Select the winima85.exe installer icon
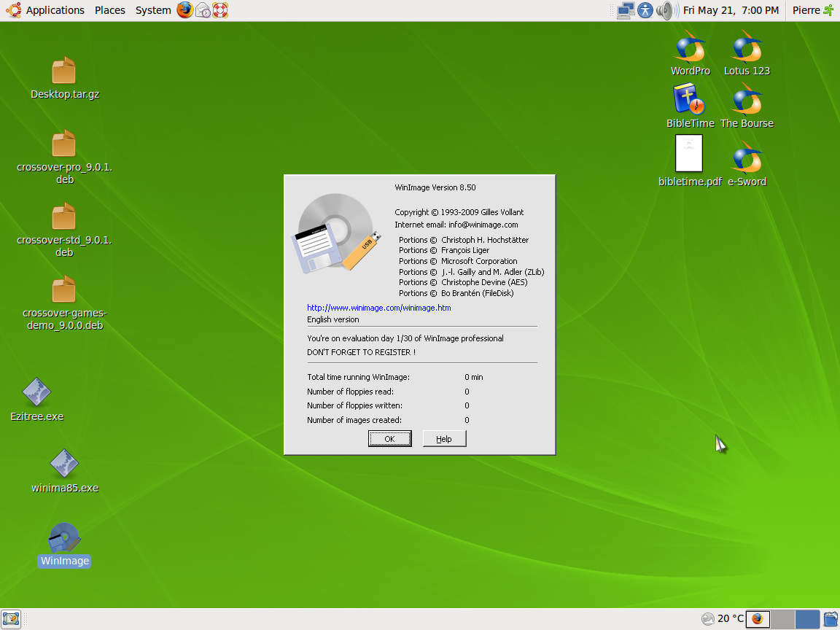 tap(64, 464)
